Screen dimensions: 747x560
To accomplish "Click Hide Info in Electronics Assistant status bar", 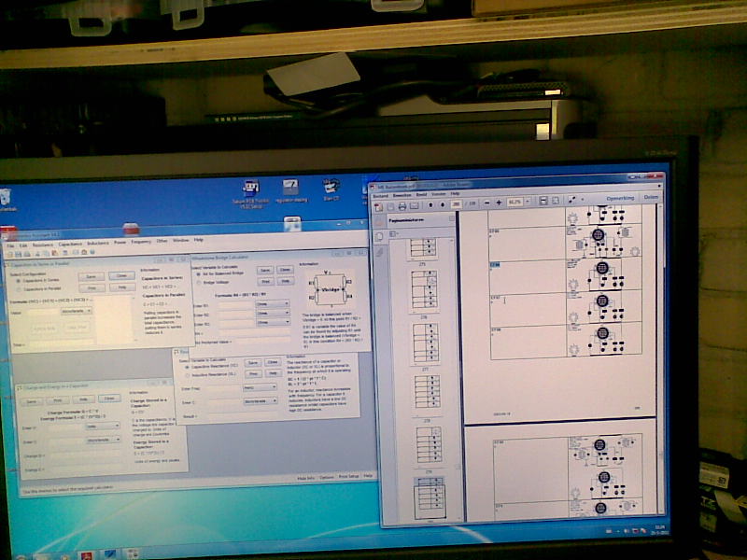I will 305,478.
